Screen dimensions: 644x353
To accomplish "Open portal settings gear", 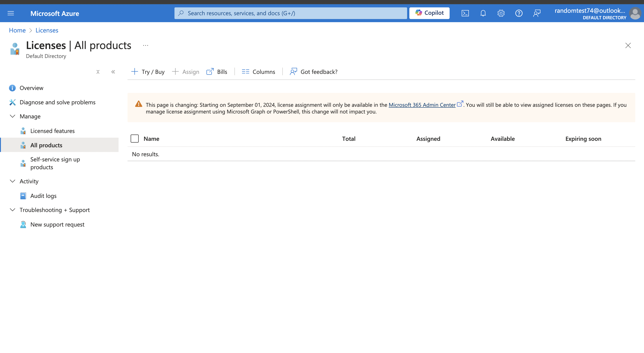I will pyautogui.click(x=501, y=13).
